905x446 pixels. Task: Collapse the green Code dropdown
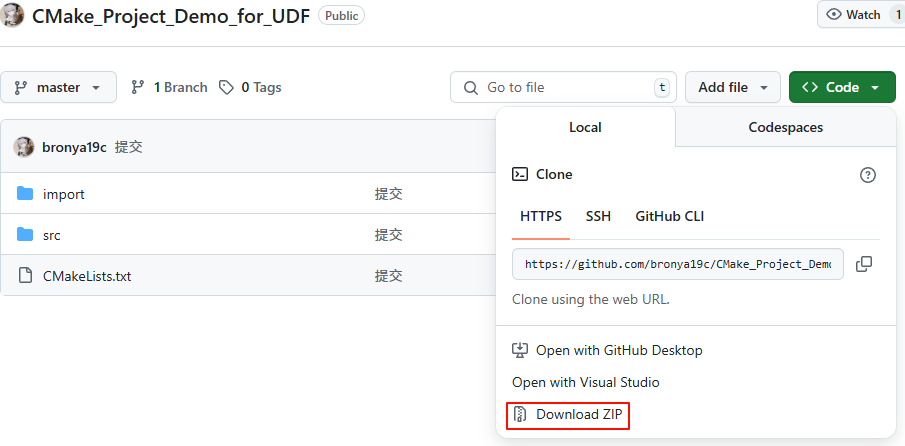click(x=841, y=87)
